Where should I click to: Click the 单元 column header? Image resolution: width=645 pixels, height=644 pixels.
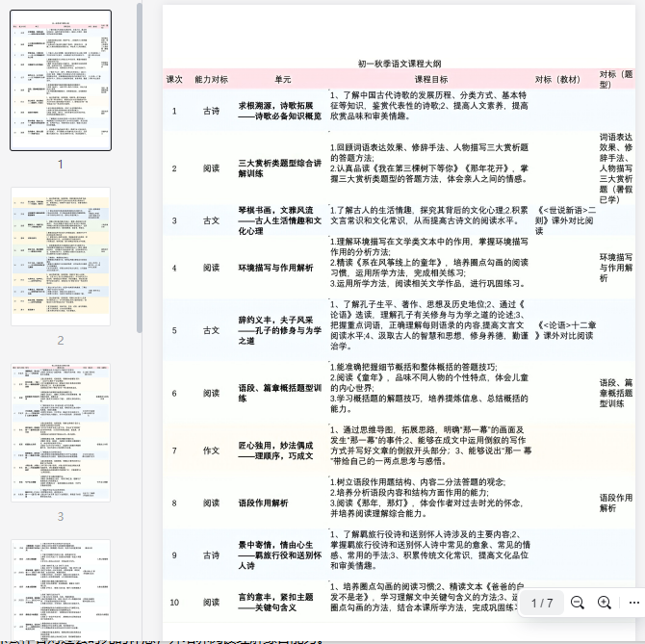tap(283, 79)
